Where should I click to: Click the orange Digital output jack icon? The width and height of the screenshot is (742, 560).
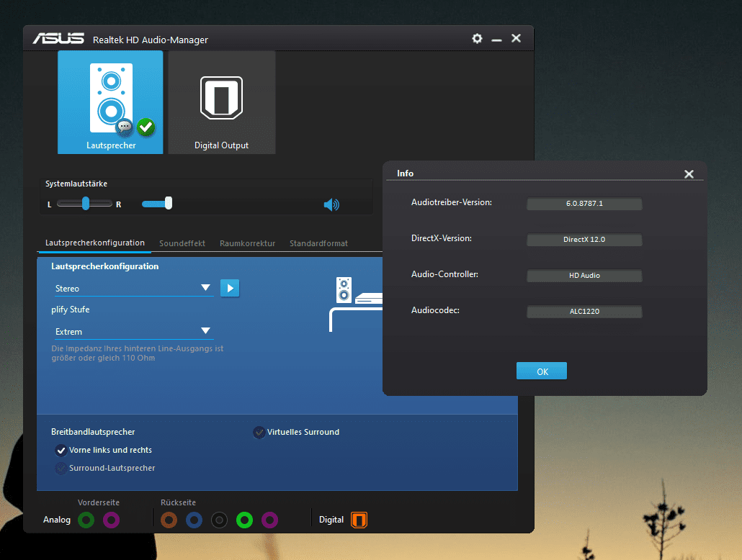click(359, 520)
